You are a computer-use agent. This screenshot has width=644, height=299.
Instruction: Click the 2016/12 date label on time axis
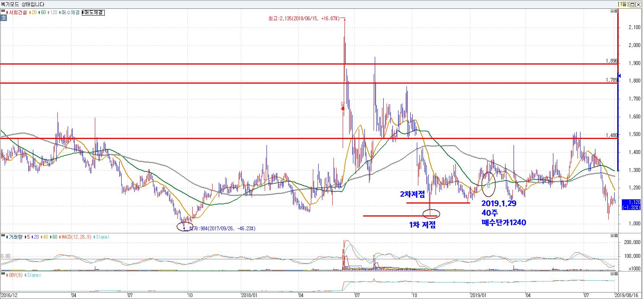[x=10, y=295]
